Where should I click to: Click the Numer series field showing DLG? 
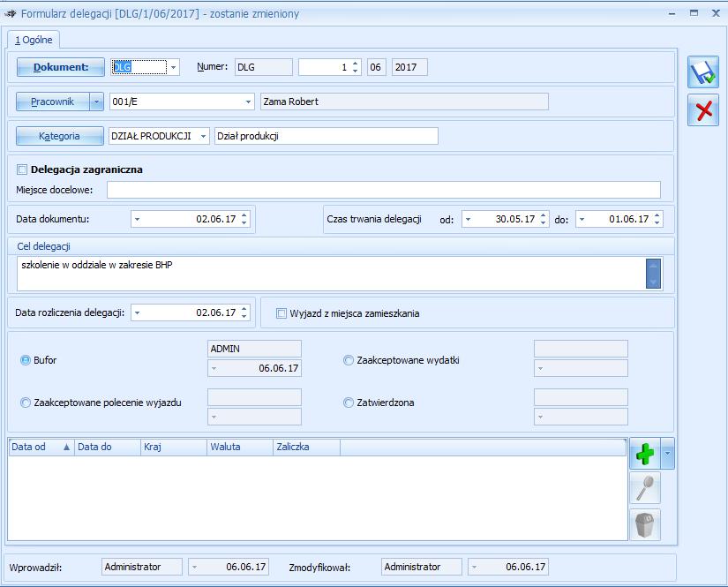[x=264, y=67]
